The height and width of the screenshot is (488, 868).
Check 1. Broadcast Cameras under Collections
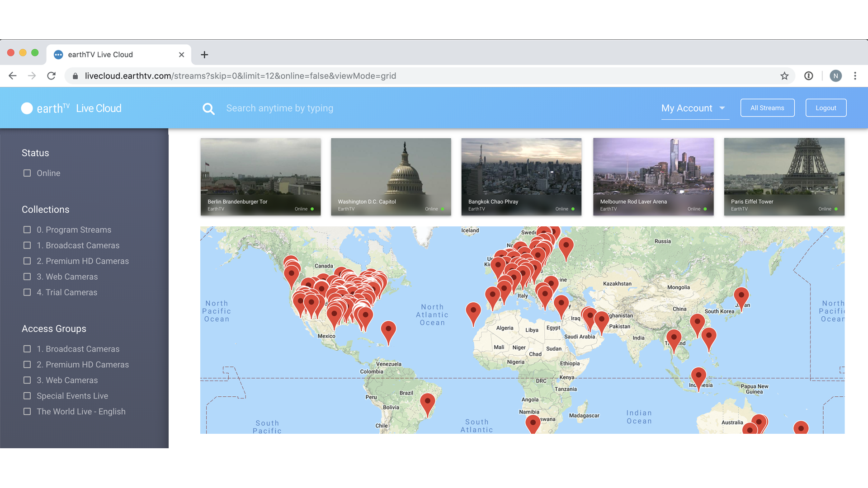click(27, 245)
